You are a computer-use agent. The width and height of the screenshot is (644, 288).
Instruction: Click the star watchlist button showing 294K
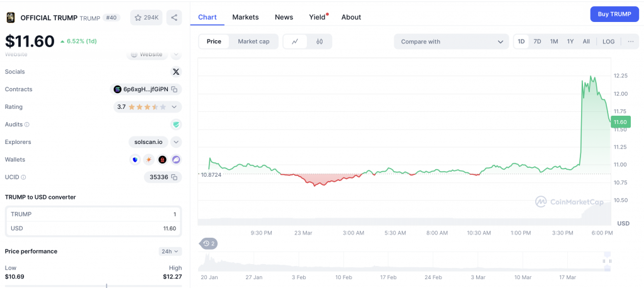pos(146,18)
